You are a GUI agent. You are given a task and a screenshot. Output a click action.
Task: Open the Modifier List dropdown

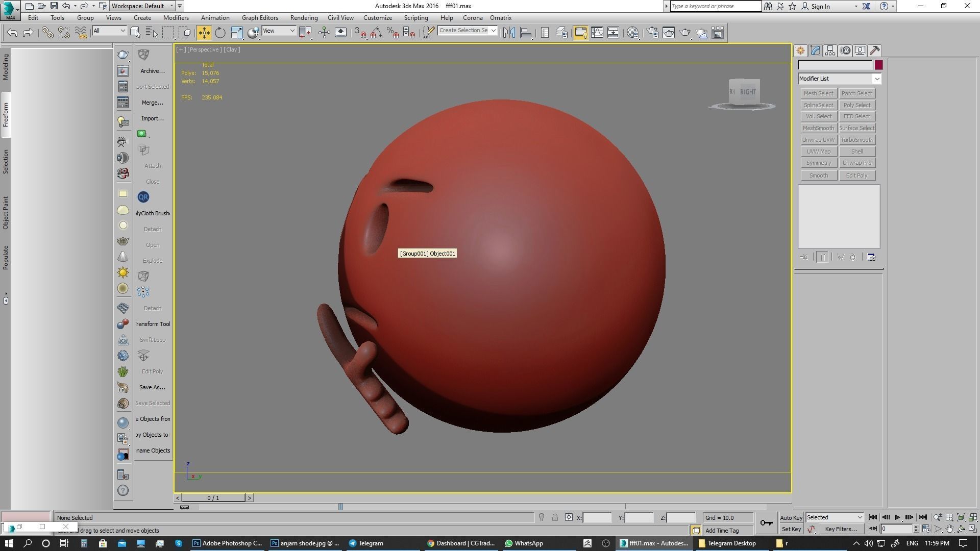tap(840, 79)
